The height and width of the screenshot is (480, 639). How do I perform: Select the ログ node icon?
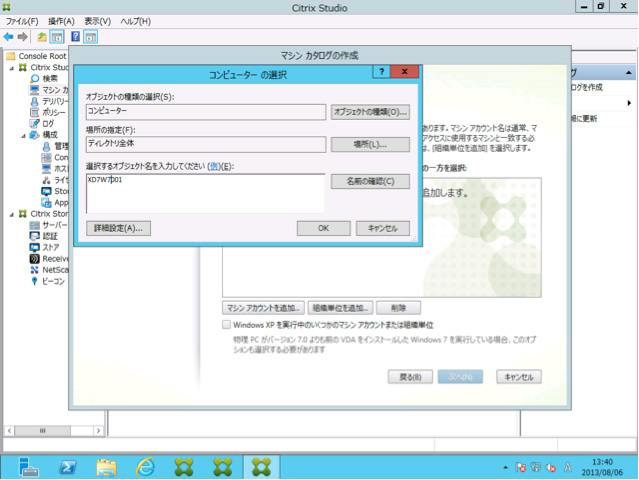(35, 123)
